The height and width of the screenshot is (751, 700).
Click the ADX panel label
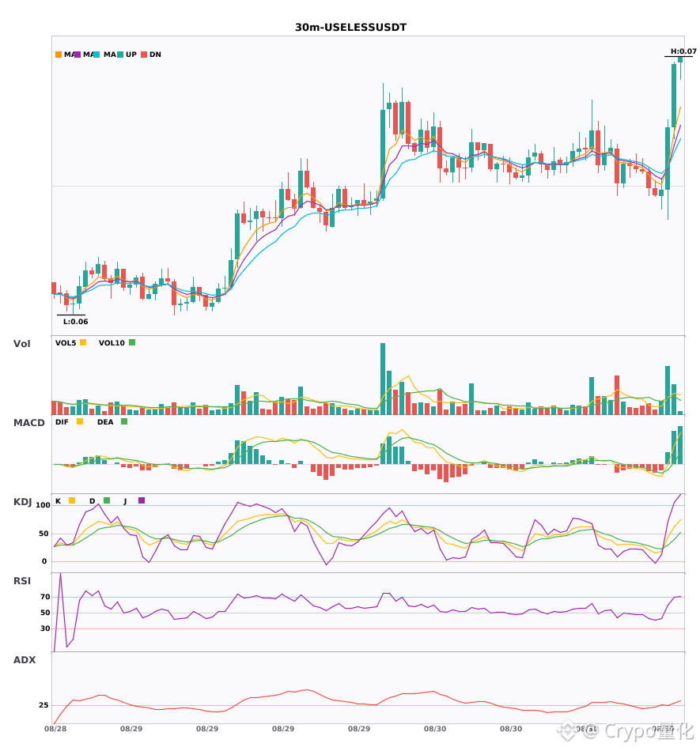[25, 660]
